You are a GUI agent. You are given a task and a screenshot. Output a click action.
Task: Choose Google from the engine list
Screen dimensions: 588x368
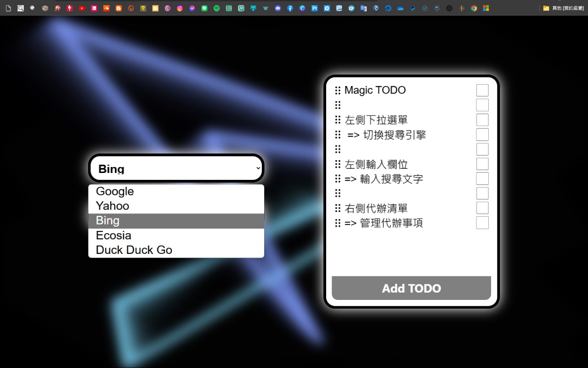(x=176, y=191)
